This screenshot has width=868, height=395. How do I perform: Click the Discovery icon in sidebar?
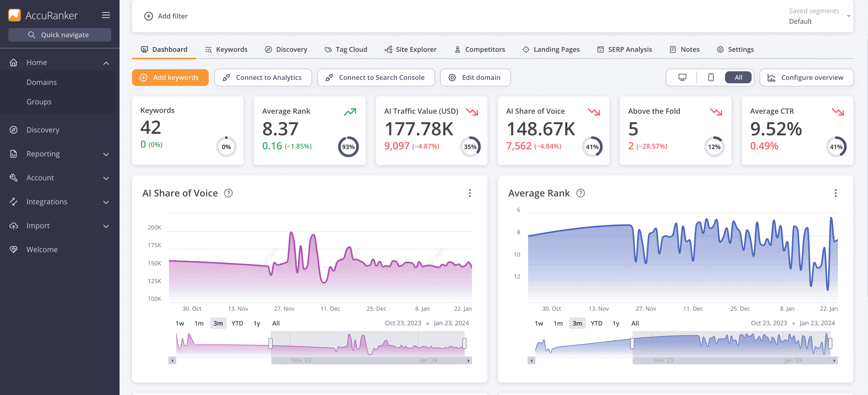coord(14,130)
